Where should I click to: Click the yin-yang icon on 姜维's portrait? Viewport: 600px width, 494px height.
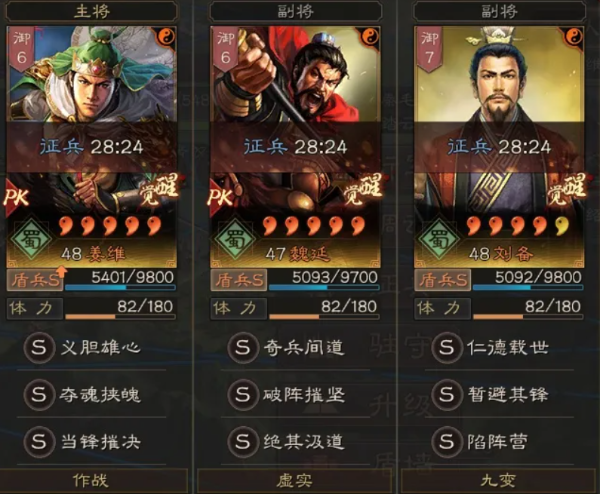[167, 37]
